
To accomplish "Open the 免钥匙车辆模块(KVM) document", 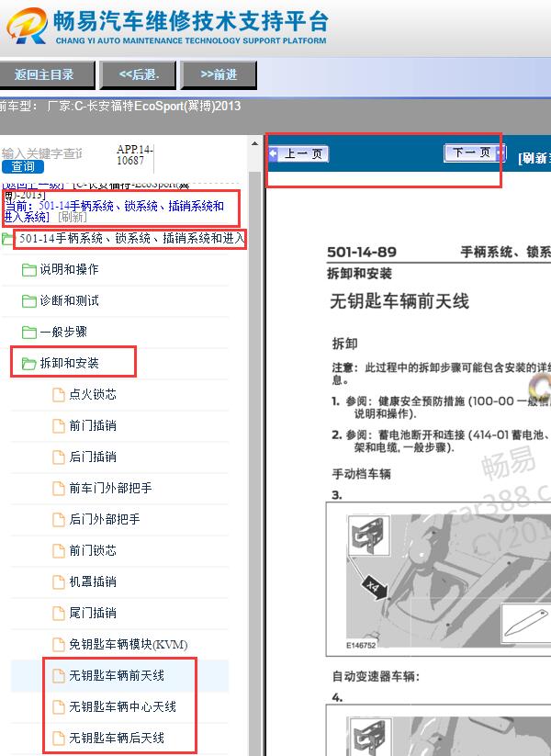I will click(x=129, y=645).
